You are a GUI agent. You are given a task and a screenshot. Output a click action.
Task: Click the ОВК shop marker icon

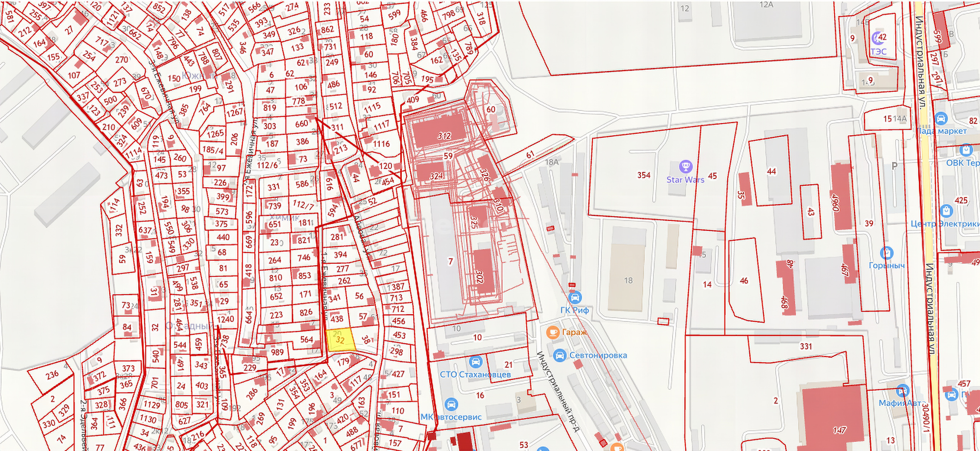tap(965, 150)
